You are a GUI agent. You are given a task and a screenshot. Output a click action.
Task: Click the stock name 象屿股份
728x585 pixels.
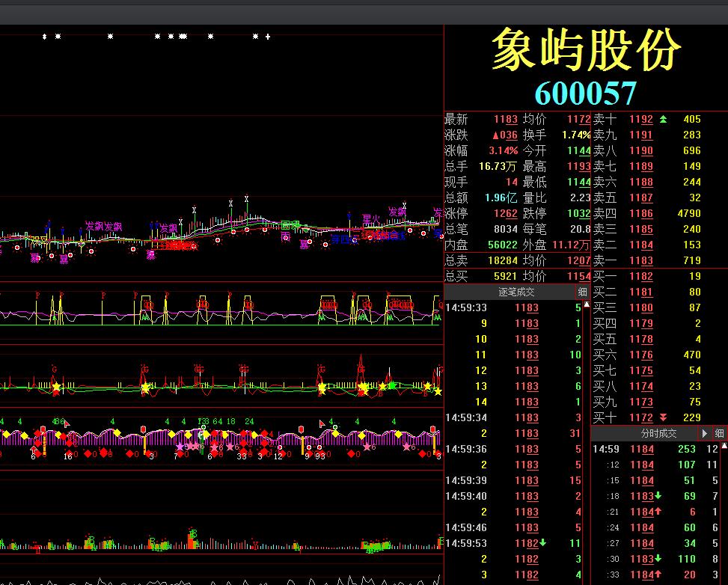[586, 49]
